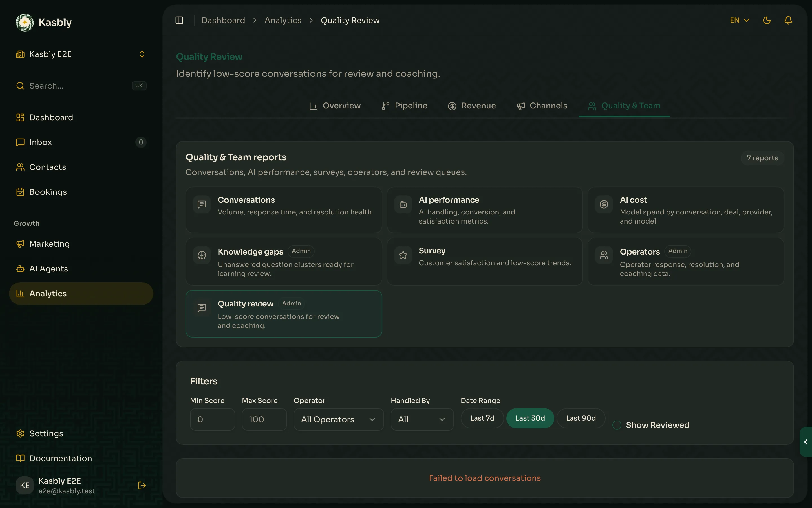
Task: Open Dashboard in the sidebar
Action: 81,117
